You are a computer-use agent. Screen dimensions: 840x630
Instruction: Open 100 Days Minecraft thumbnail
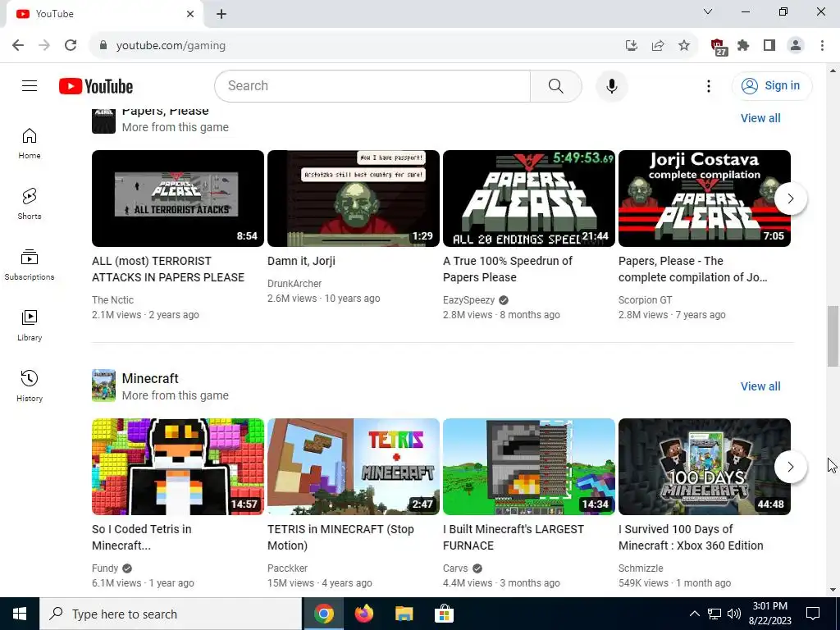pos(705,467)
